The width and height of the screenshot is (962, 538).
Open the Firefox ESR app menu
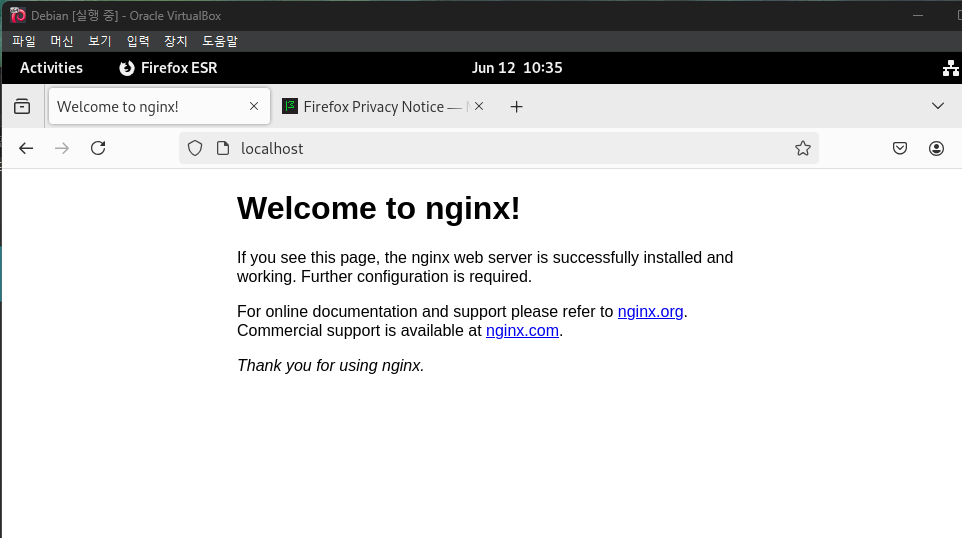point(168,68)
